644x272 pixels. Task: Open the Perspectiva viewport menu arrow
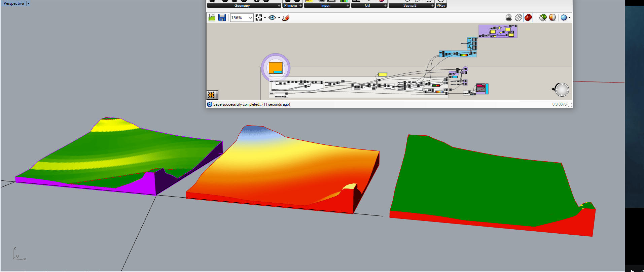coord(28,3)
